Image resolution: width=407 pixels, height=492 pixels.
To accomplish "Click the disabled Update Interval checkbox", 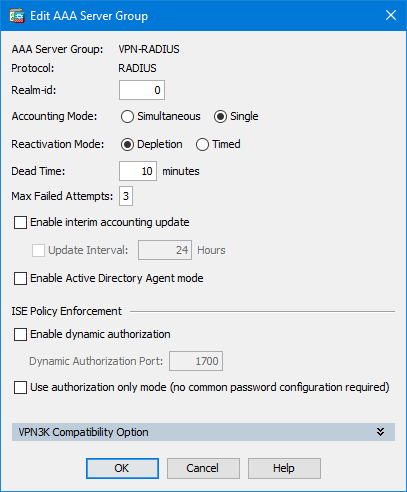I will coord(38,250).
